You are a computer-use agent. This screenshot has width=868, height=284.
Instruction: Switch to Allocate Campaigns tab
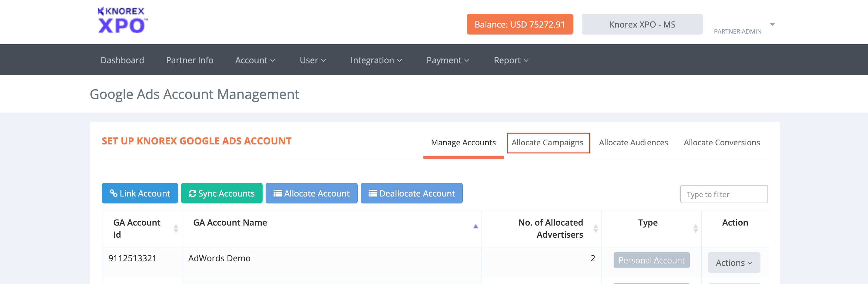[547, 143]
